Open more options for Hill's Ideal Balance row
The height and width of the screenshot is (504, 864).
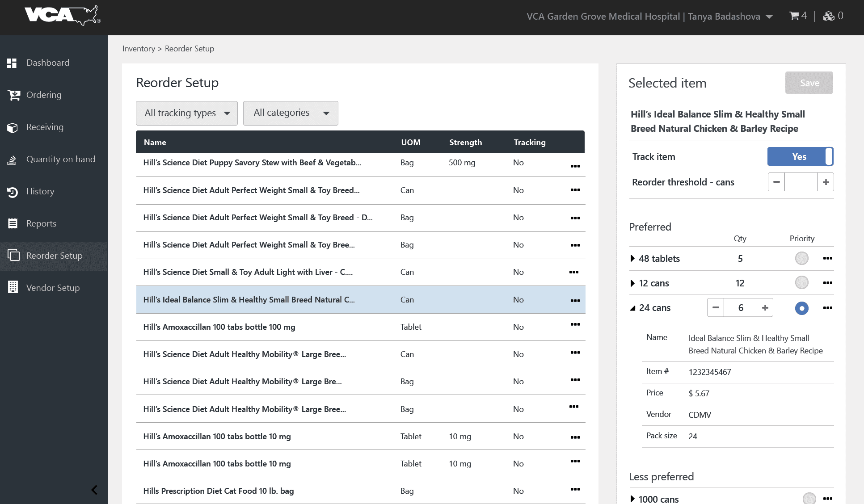[575, 301]
